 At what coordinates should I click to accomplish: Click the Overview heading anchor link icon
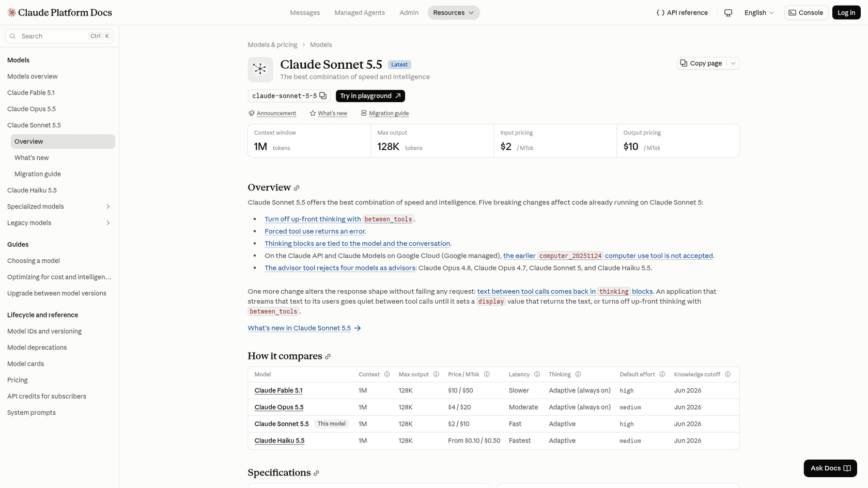pos(297,188)
